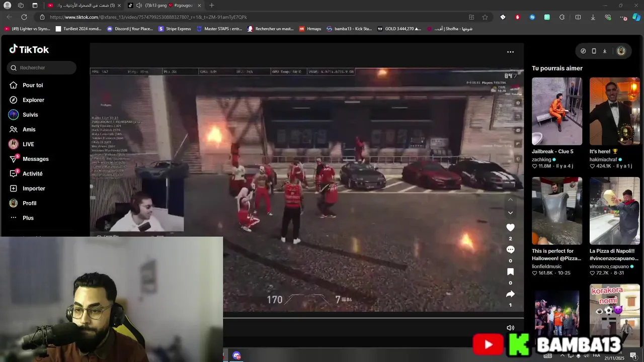The image size is (644, 362).
Task: Click the phone app icon in header
Action: tap(594, 51)
